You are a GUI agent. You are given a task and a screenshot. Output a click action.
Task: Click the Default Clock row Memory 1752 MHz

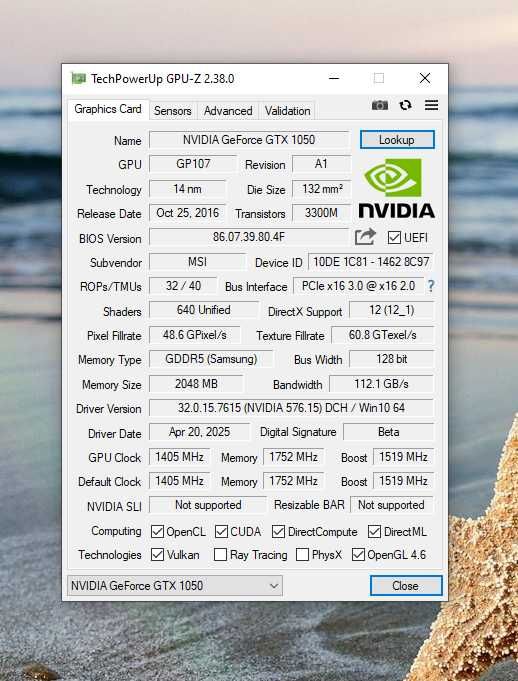[294, 481]
